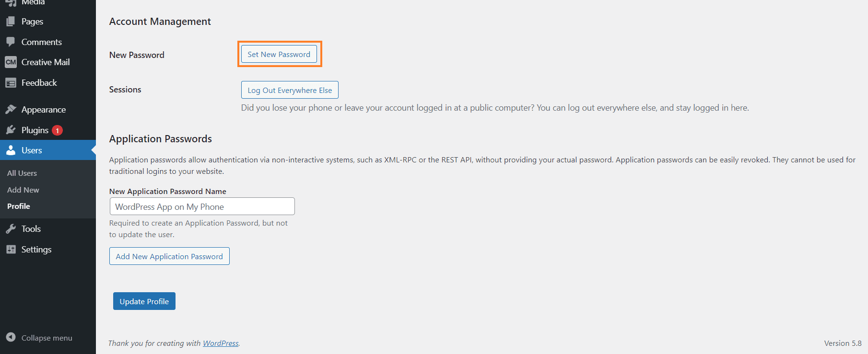This screenshot has width=868, height=354.
Task: Select the Feedback form icon
Action: coord(11,83)
